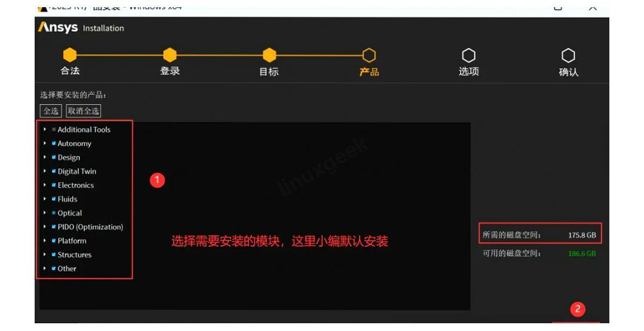Uncheck the Other checkbox
This screenshot has width=644, height=331.
pos(54,269)
